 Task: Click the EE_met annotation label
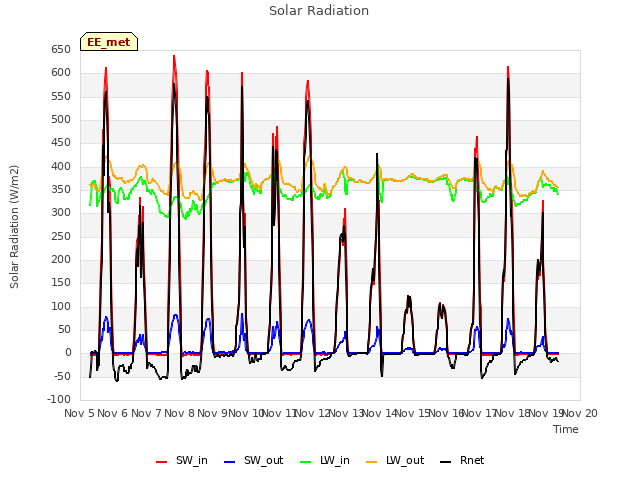[x=109, y=42]
